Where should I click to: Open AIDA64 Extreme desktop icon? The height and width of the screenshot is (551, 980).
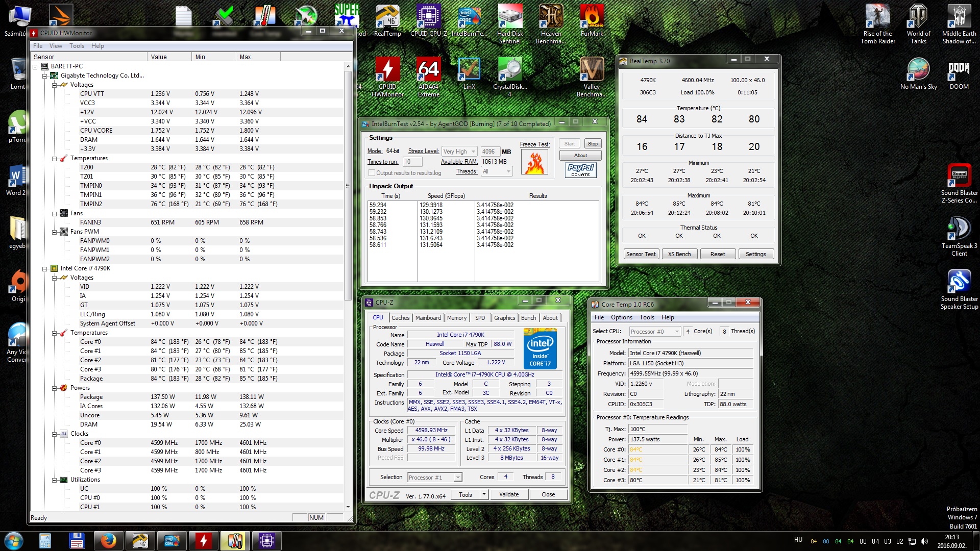click(x=428, y=77)
